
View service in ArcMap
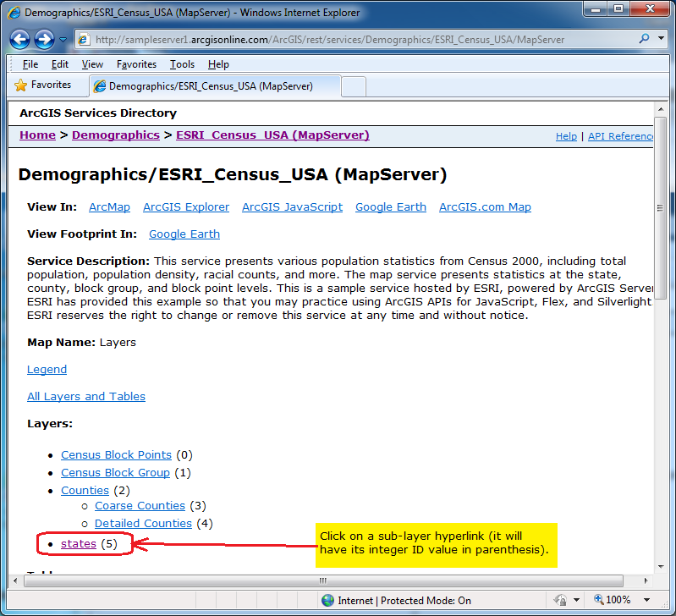pos(109,207)
